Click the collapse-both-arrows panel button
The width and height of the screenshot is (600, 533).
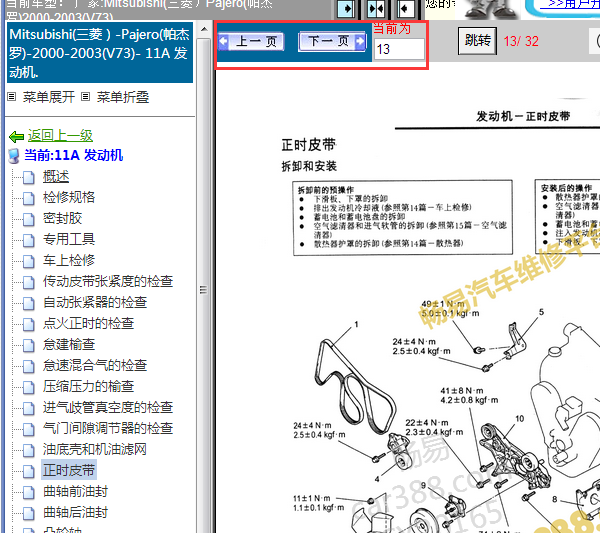point(375,9)
